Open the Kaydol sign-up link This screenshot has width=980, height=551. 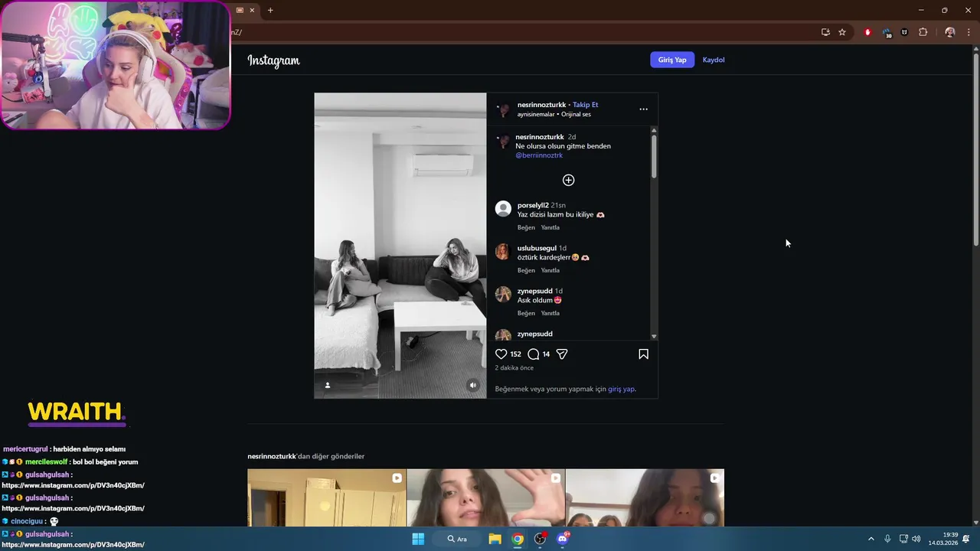pos(714,60)
